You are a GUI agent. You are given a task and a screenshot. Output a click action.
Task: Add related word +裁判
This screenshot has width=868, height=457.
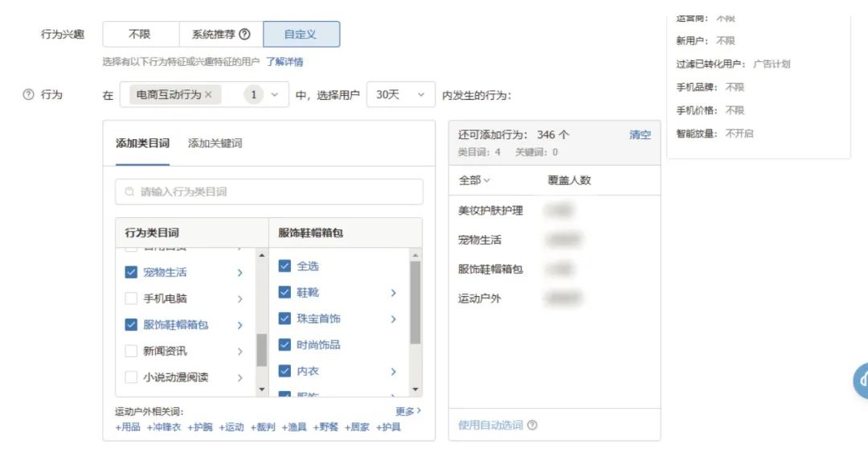(x=263, y=427)
